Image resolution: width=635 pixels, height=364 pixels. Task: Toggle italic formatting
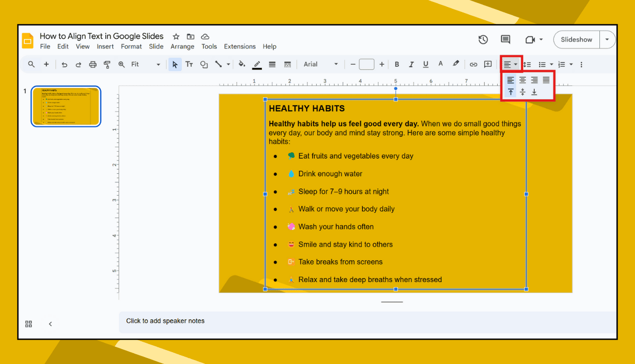pyautogui.click(x=411, y=64)
